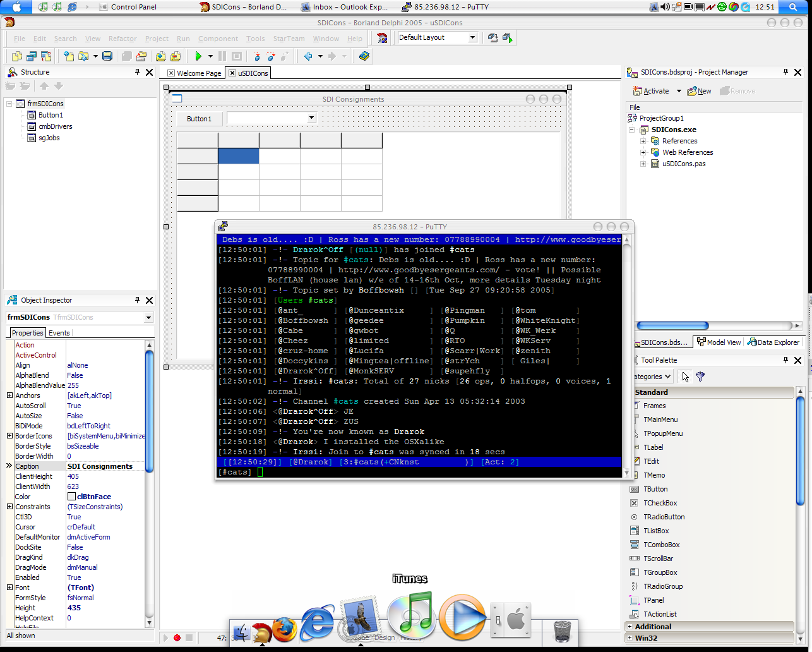
Task: Open Internet Explorer dock icon
Action: tap(317, 623)
